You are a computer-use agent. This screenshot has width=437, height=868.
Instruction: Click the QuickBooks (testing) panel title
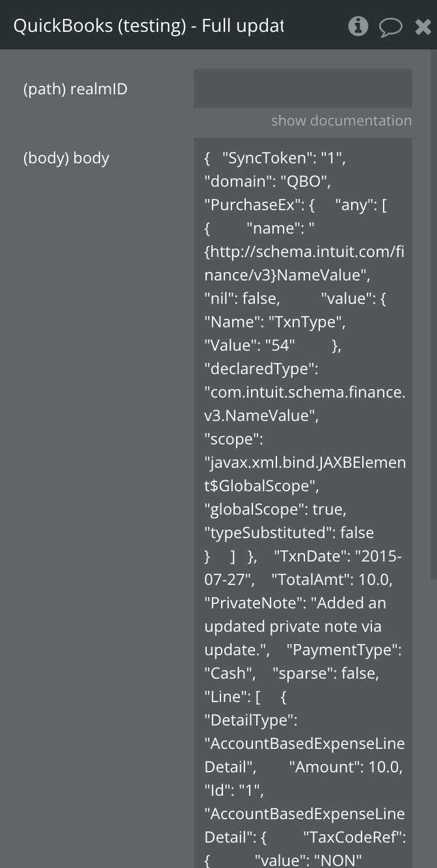point(148,26)
